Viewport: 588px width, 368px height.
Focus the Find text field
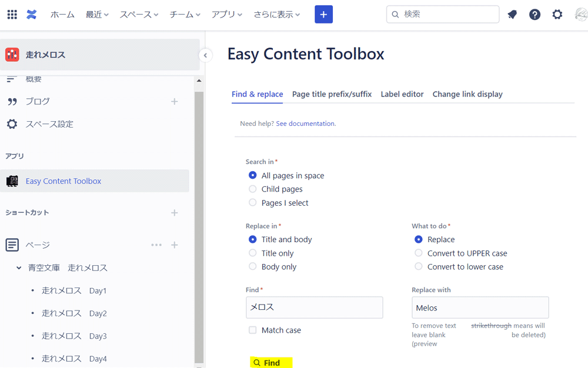coord(314,307)
